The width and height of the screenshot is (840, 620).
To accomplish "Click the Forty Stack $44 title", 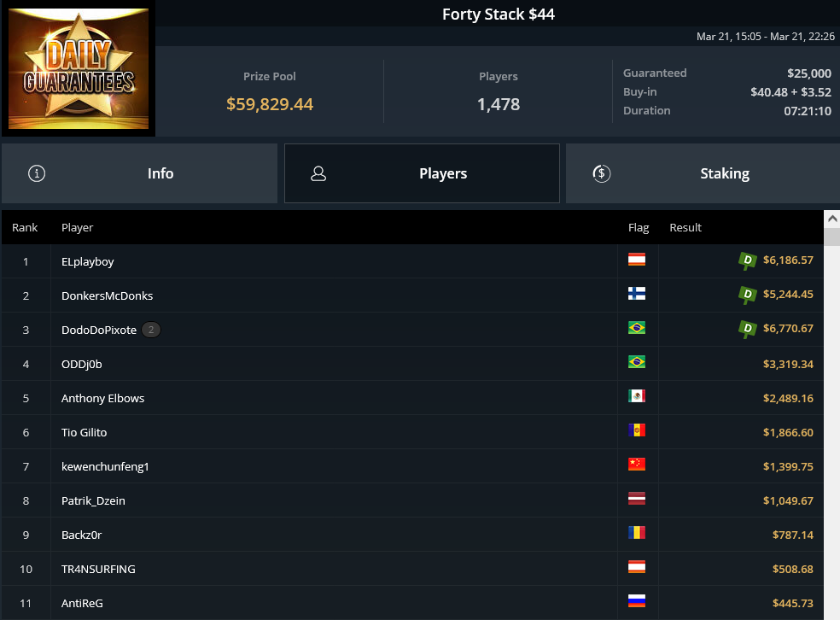I will click(x=499, y=14).
